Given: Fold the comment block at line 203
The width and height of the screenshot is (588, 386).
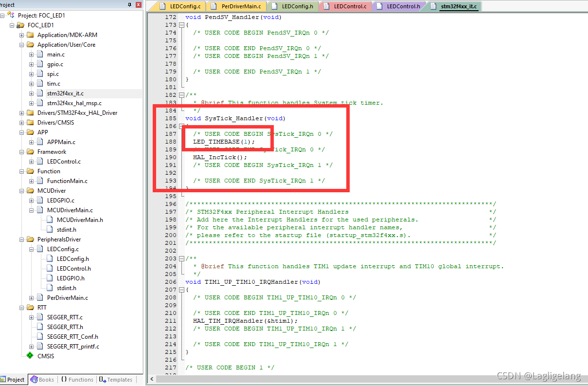Looking at the screenshot, I should pos(181,258).
